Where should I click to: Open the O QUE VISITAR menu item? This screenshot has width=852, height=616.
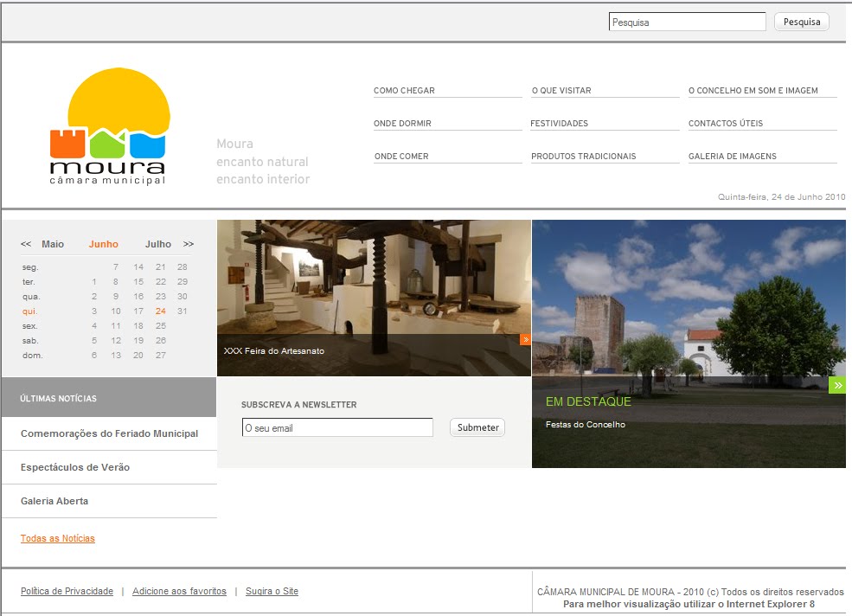(561, 90)
